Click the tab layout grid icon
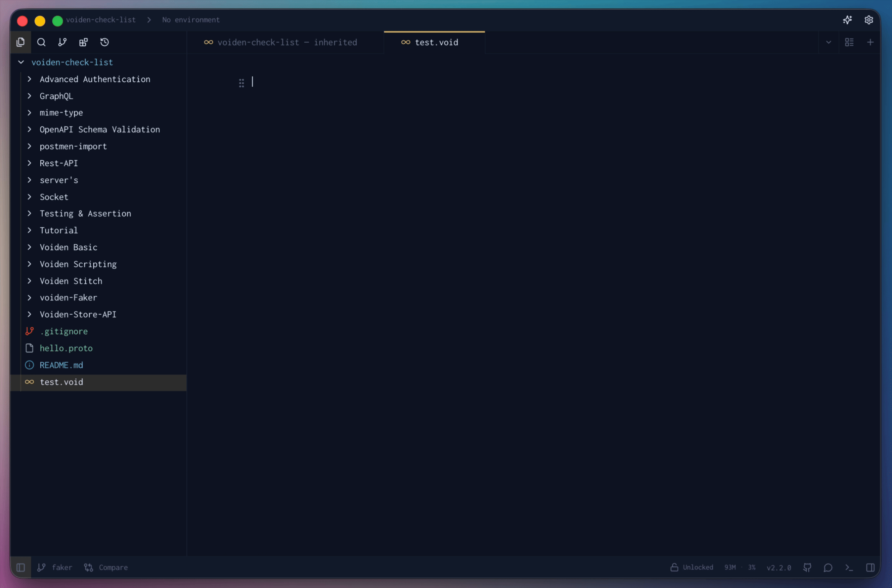This screenshot has height=588, width=892. pos(849,42)
